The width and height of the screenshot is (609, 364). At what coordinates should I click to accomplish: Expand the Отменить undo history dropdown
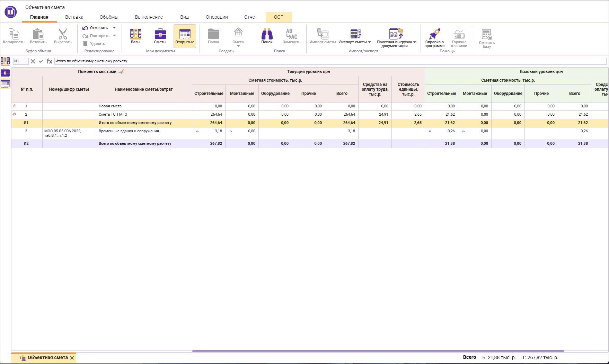click(x=114, y=28)
